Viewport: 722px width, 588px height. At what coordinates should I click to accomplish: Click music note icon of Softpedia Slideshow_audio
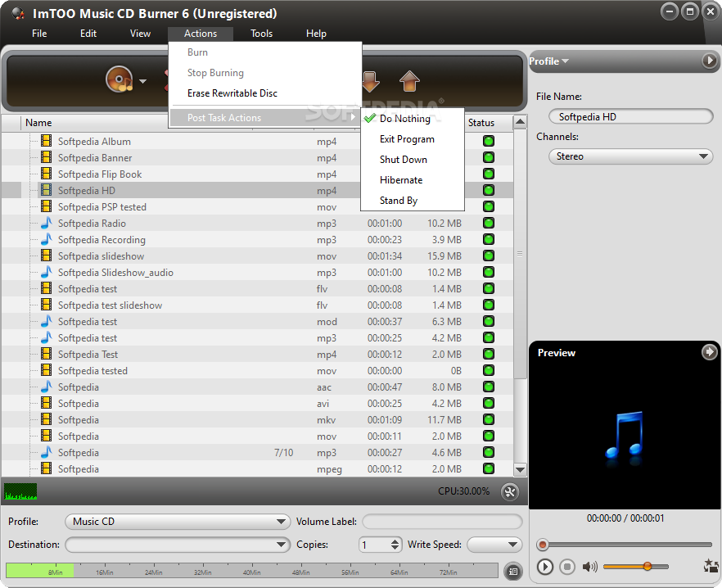pyautogui.click(x=46, y=272)
